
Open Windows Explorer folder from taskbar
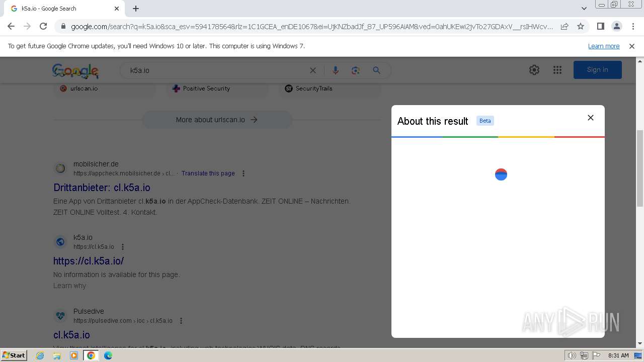tap(57, 355)
